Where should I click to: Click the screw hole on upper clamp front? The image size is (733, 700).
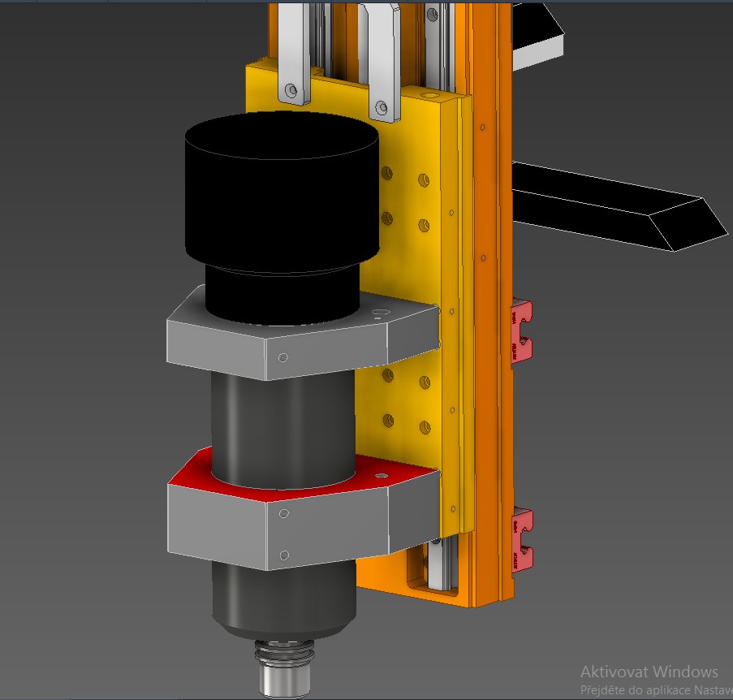click(x=282, y=357)
